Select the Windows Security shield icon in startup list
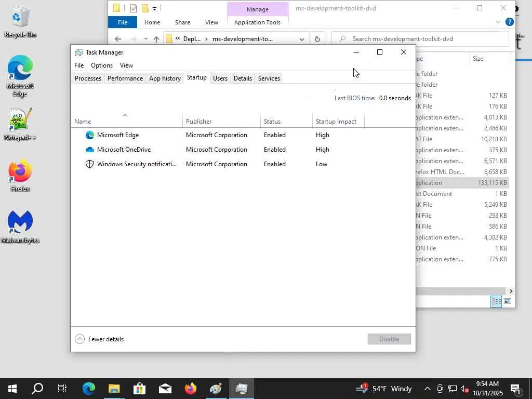Viewport: 532px width, 399px height. [89, 164]
